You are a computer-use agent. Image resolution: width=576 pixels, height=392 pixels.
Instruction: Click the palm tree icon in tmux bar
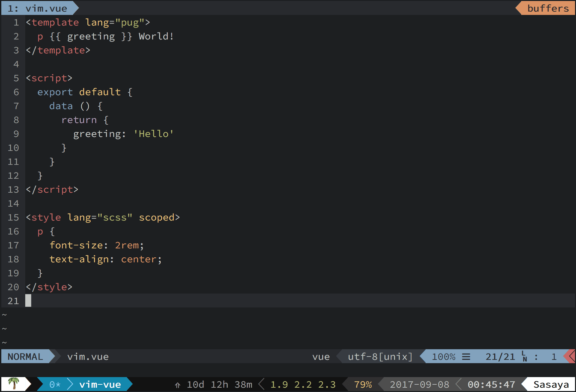pos(13,384)
